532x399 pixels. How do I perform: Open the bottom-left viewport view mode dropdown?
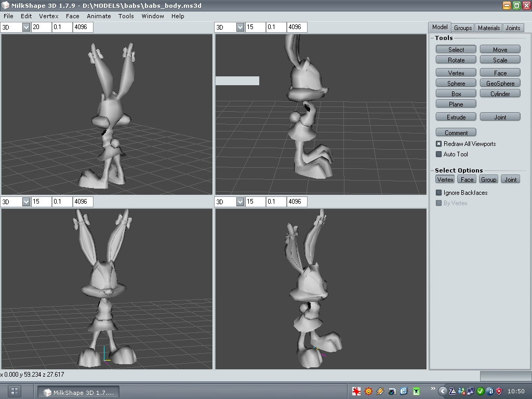(26, 202)
